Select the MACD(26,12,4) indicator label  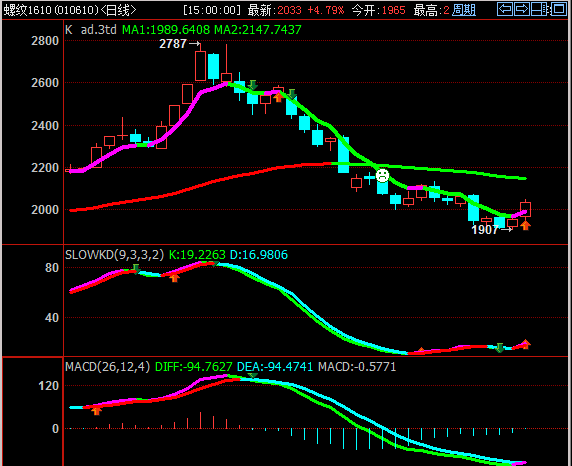pyautogui.click(x=107, y=366)
